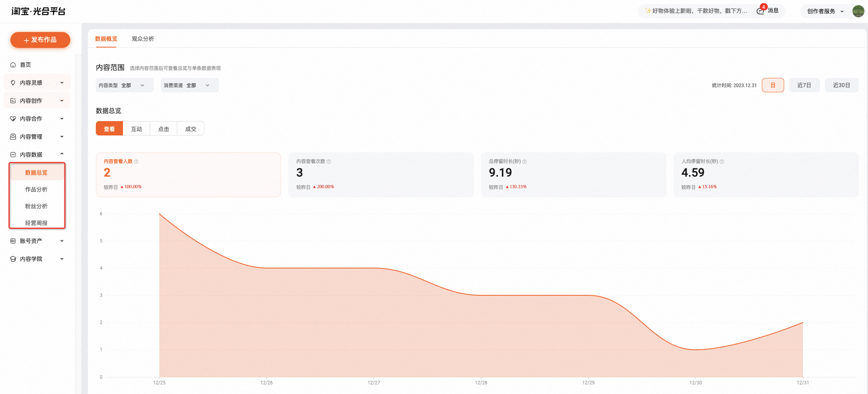Open the message icon with red badge
Screen dimensions: 868x394
click(761, 10)
